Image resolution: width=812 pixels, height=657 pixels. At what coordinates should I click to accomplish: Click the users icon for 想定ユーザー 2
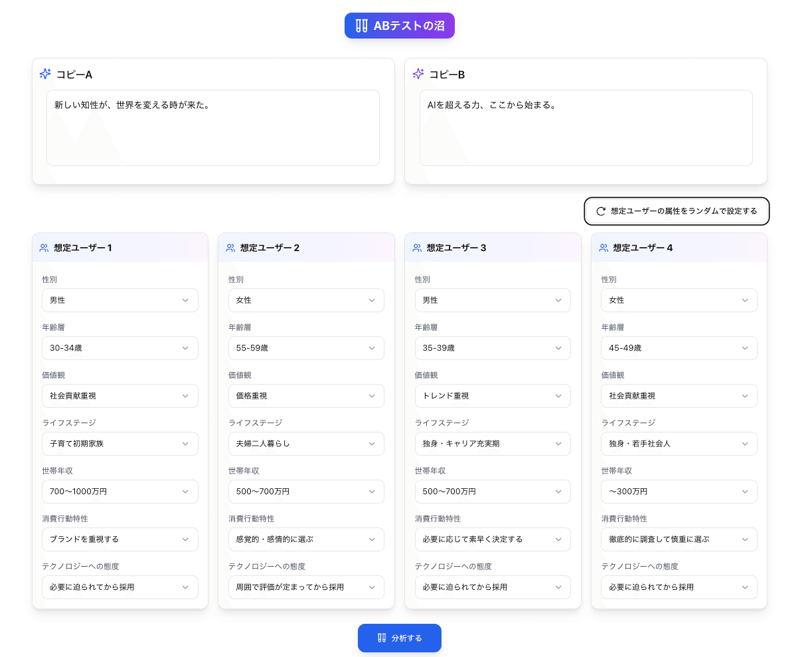230,248
